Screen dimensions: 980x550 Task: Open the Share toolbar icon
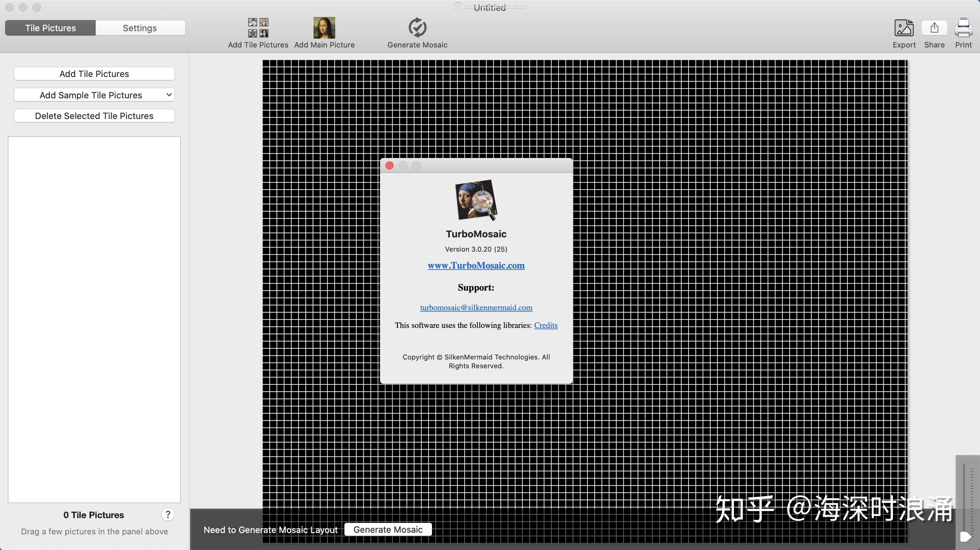coord(934,28)
